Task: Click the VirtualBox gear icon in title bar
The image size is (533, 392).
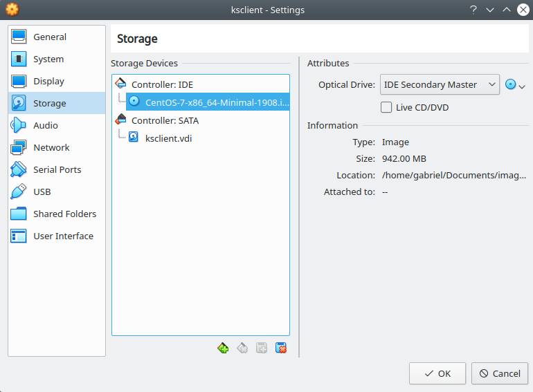Action: pyautogui.click(x=12, y=10)
